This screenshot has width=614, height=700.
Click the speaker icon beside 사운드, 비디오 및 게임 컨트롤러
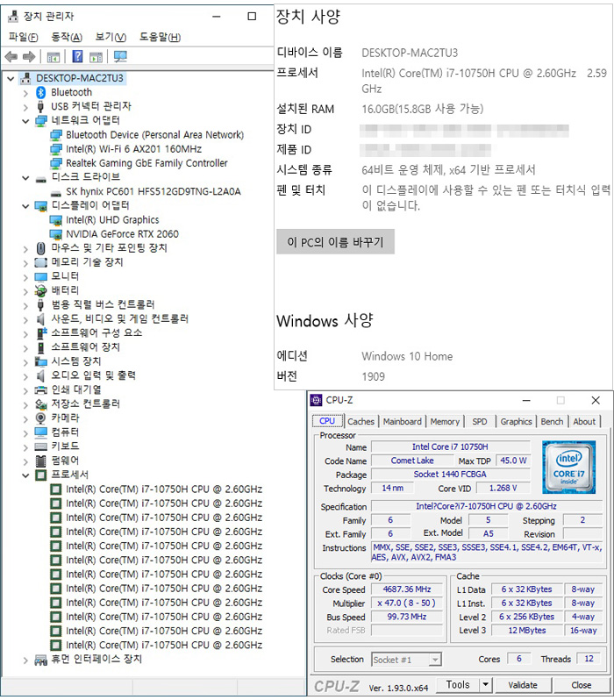click(40, 319)
